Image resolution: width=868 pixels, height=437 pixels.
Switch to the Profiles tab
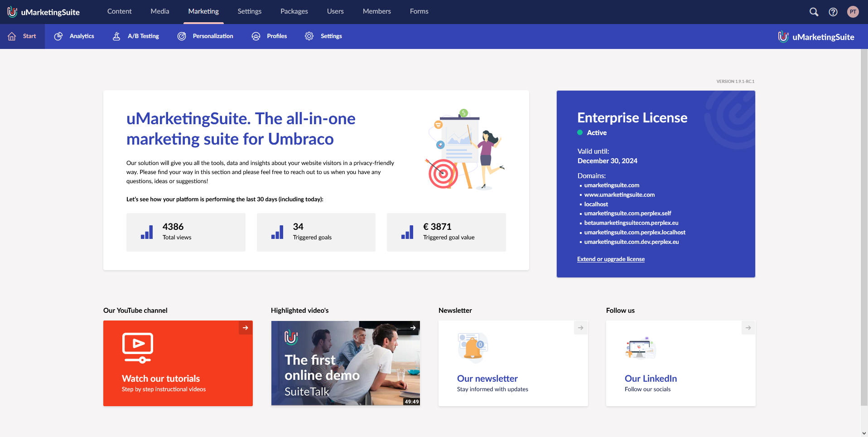[x=269, y=36]
